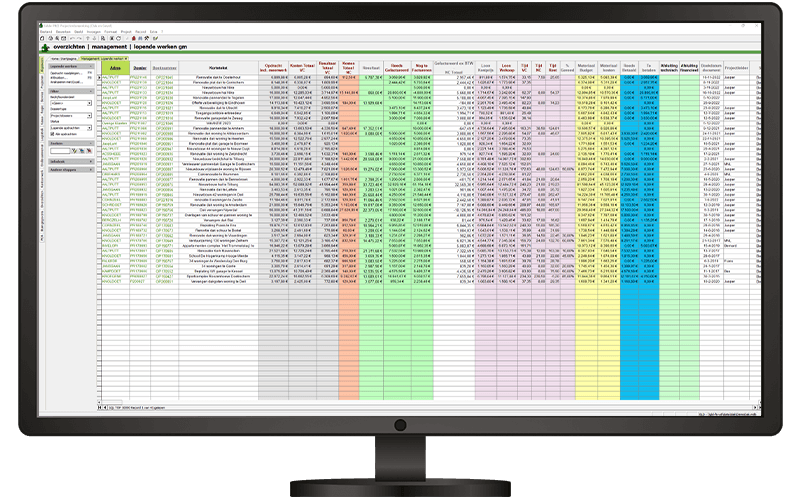Click the print preview magnifier icon

pos(57,38)
